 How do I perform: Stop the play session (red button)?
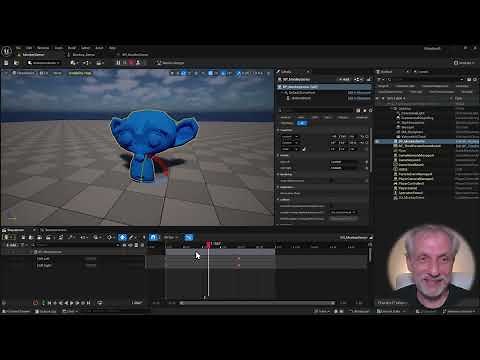(131, 62)
